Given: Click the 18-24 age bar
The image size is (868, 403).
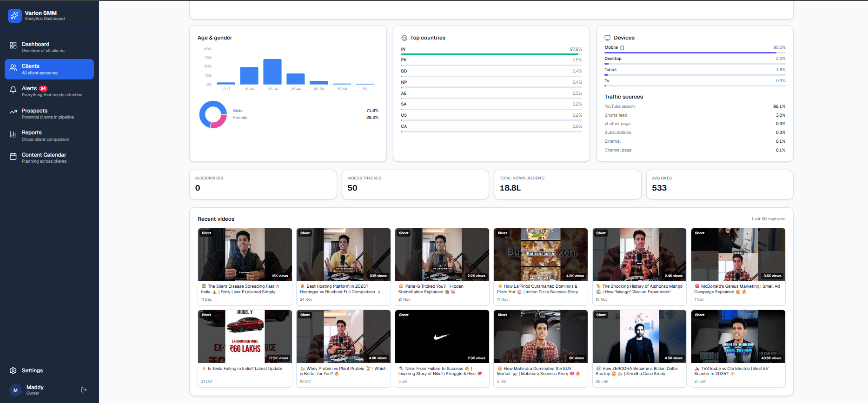Looking at the screenshot, I should 249,76.
